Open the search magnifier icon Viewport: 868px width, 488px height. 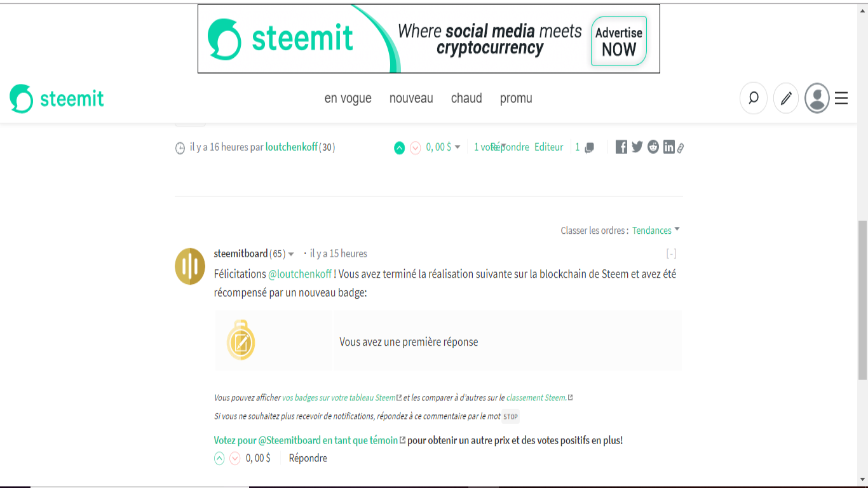(754, 98)
